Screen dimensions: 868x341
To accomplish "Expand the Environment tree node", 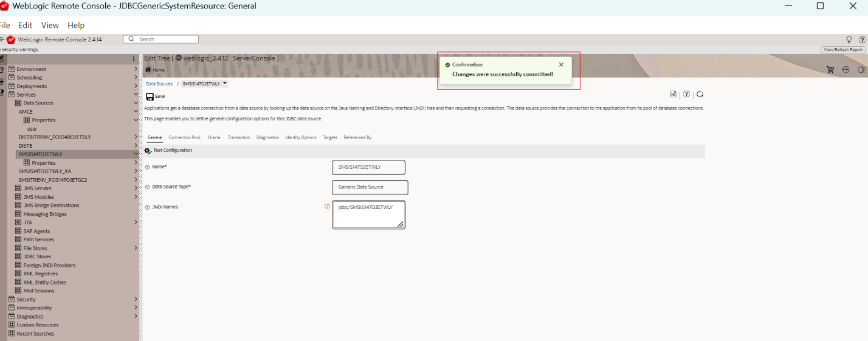I will pos(136,69).
